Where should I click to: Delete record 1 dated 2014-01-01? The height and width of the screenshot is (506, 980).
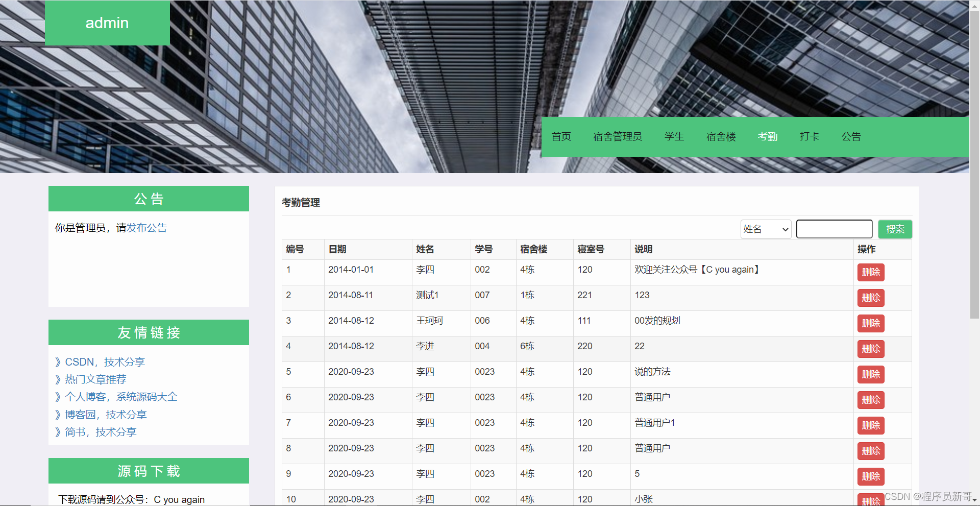pos(871,272)
